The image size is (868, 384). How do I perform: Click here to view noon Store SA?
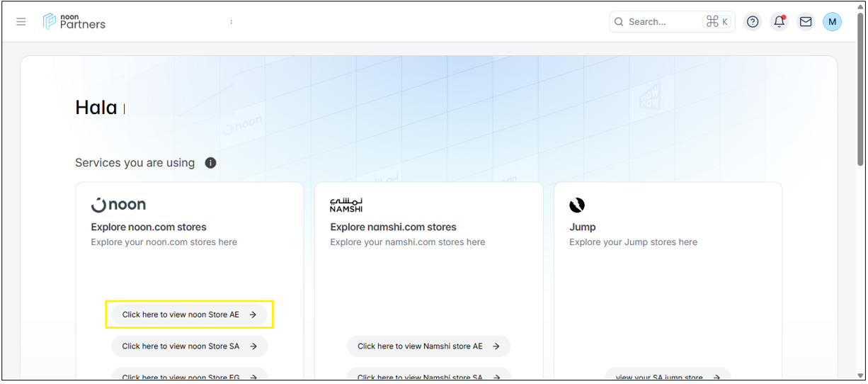click(x=189, y=346)
